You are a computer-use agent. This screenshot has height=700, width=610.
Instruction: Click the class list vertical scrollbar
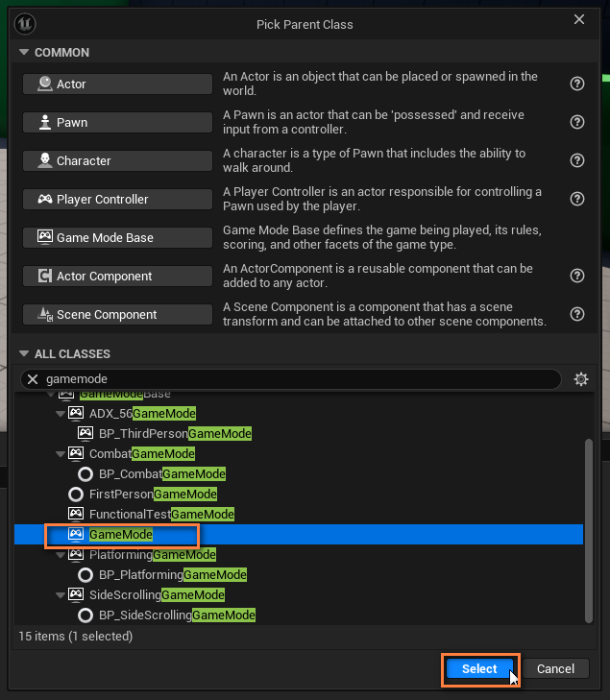point(589,531)
